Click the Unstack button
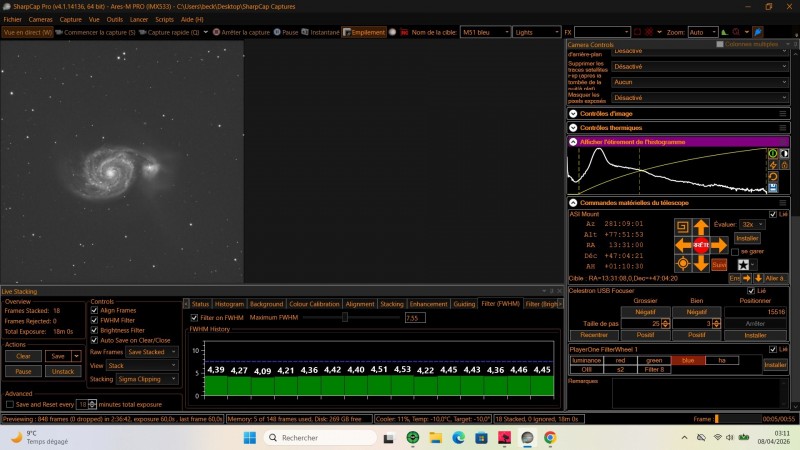The width and height of the screenshot is (800, 450). point(63,371)
